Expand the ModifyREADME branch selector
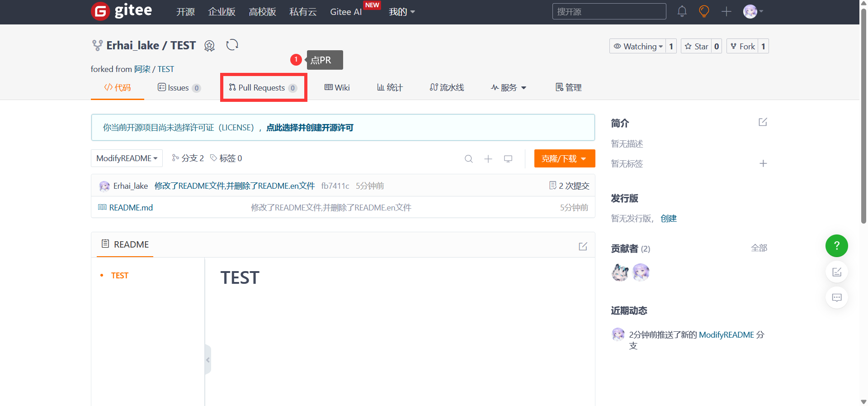The image size is (868, 406). point(127,158)
